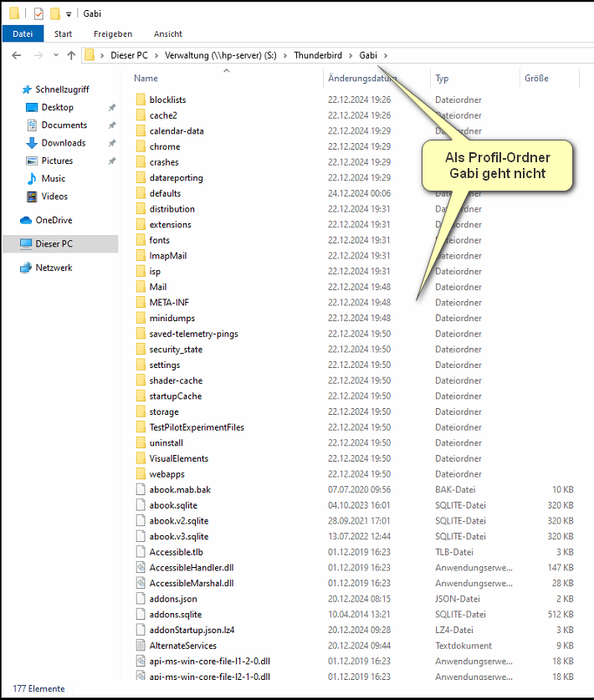
Task: Click the cache2 folder icon
Action: coord(141,115)
